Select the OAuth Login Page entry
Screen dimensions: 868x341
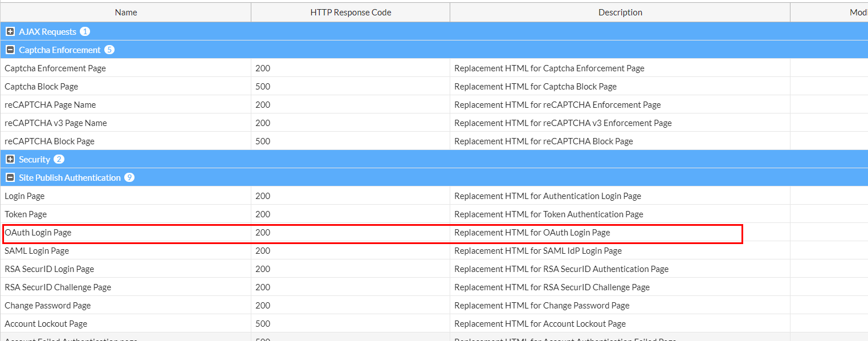click(38, 233)
